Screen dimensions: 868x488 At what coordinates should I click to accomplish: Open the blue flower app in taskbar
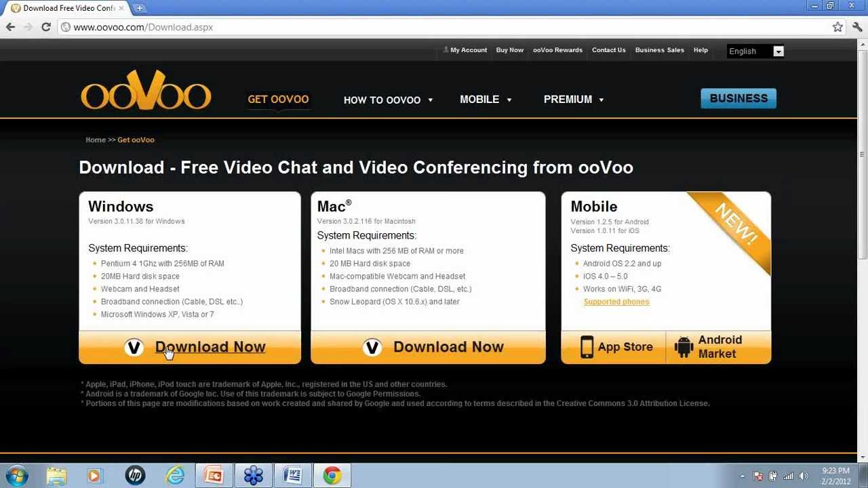point(254,476)
